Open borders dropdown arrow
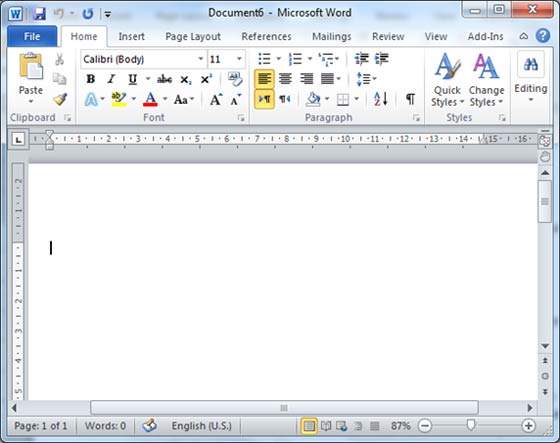 tap(356, 99)
